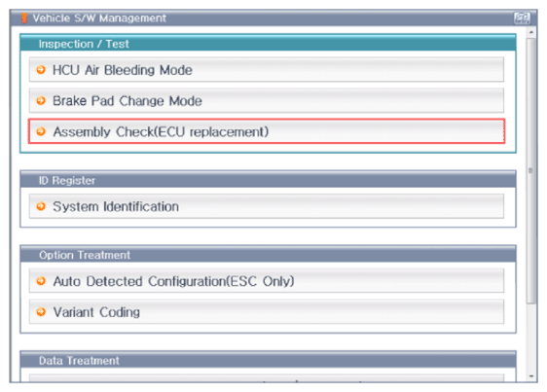The width and height of the screenshot is (547, 392).
Task: Click orange arrow icon beside Variant Coding
Action: (41, 312)
